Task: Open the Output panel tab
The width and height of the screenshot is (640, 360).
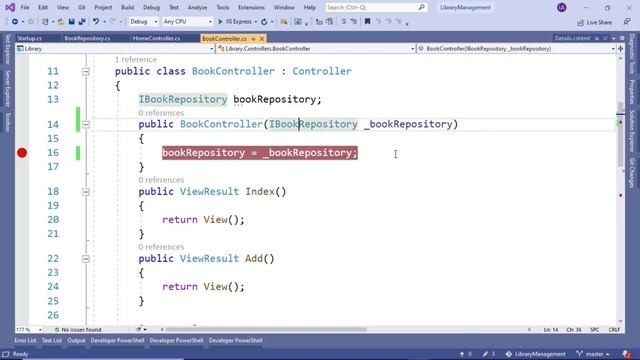Action: 76,340
